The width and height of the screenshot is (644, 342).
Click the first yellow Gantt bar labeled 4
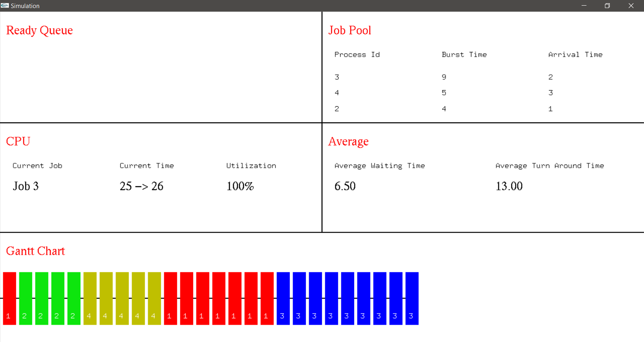(x=90, y=299)
